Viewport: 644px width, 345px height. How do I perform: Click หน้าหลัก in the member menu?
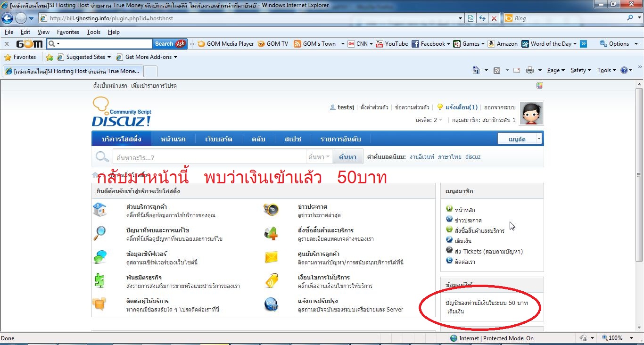tap(465, 210)
